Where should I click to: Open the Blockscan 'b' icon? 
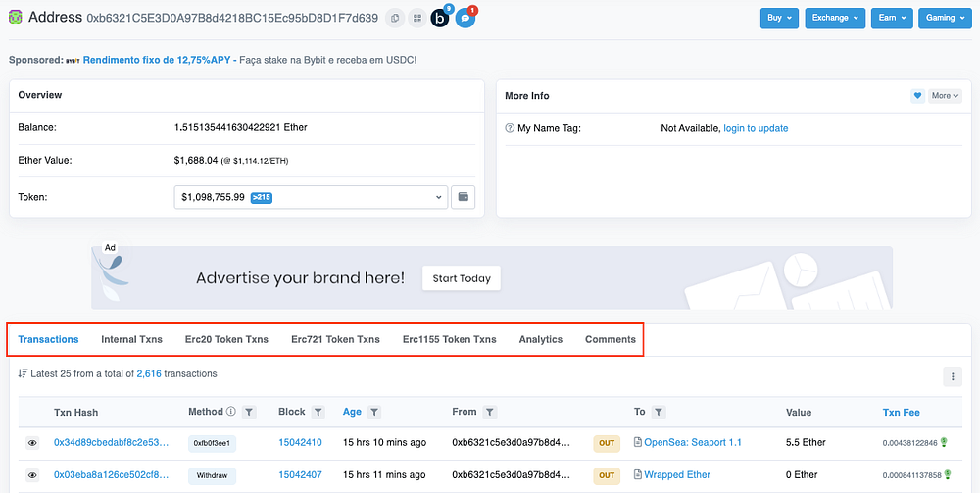tap(440, 18)
